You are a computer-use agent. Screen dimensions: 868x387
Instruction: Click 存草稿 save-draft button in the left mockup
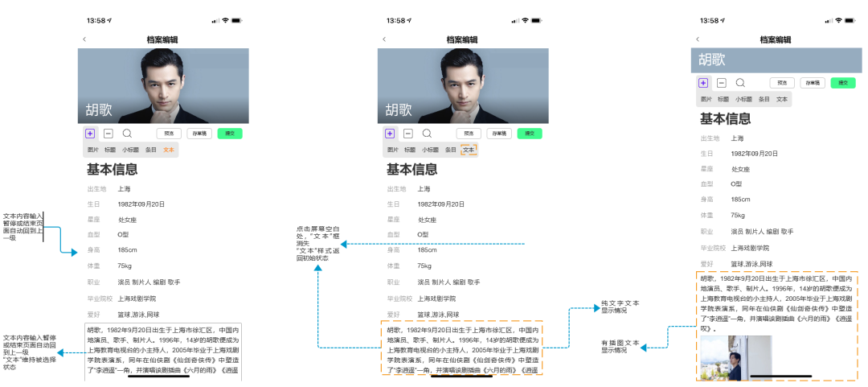pyautogui.click(x=199, y=134)
